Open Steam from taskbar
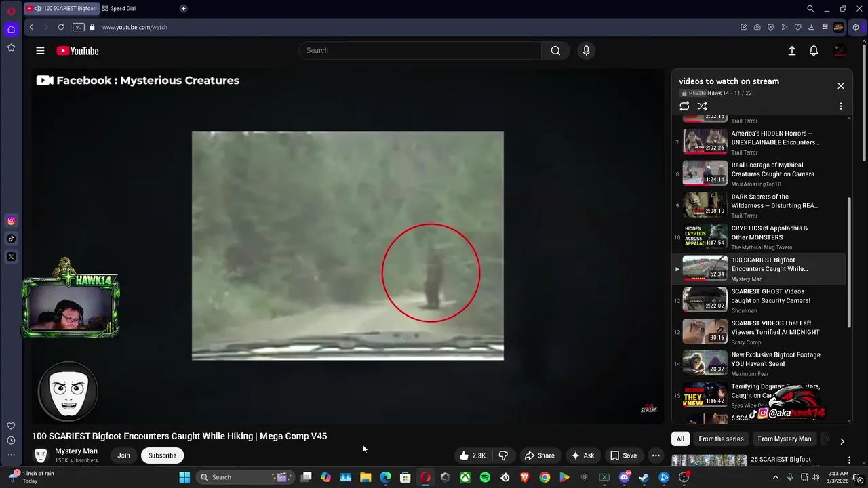This screenshot has width=868, height=488. pos(644,477)
